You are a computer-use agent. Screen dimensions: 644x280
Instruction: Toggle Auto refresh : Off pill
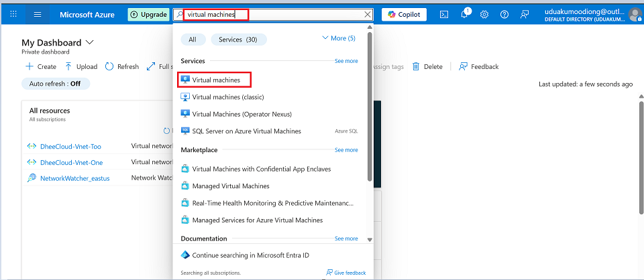click(x=55, y=84)
